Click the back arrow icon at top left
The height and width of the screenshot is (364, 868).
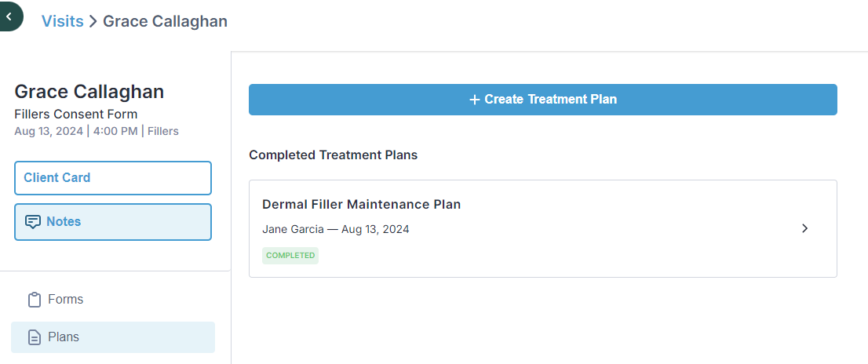tap(9, 16)
